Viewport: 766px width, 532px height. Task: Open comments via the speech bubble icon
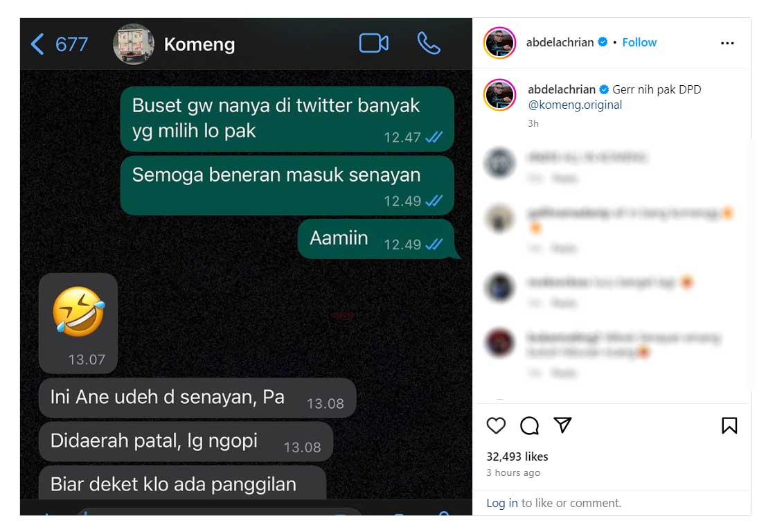tap(529, 425)
